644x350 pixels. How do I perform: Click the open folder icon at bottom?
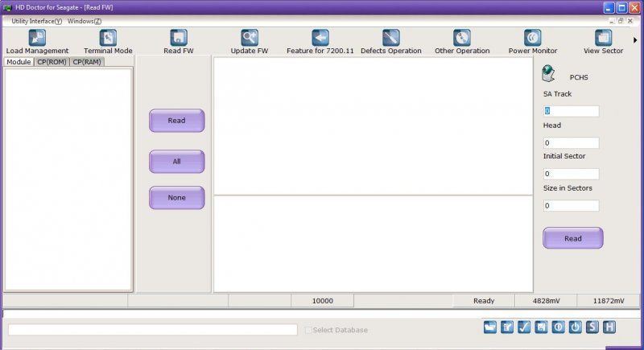point(490,327)
